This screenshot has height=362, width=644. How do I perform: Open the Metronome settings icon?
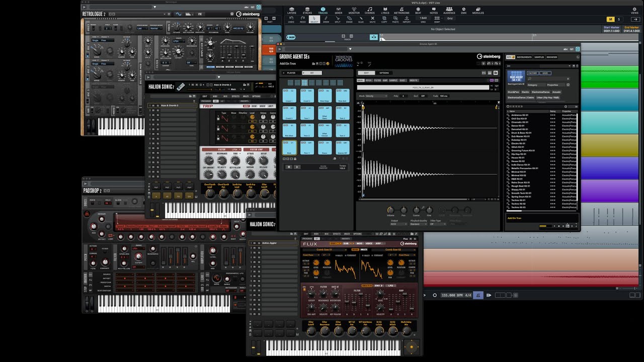401,10
